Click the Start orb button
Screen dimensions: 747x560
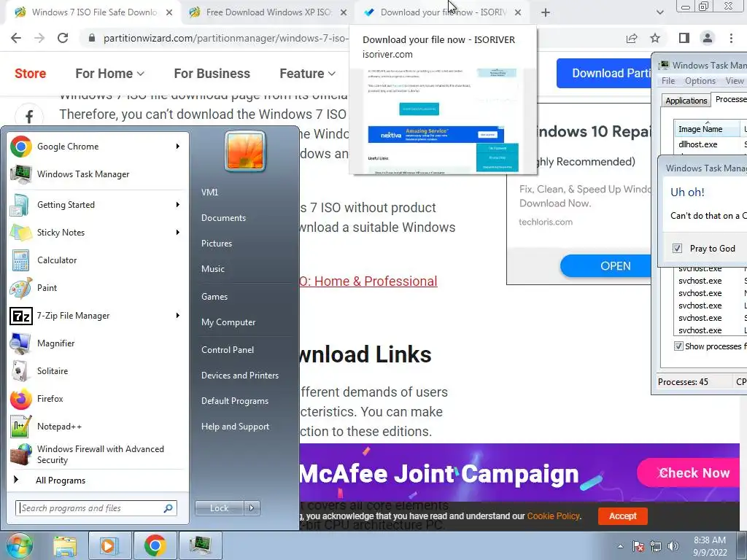19,545
